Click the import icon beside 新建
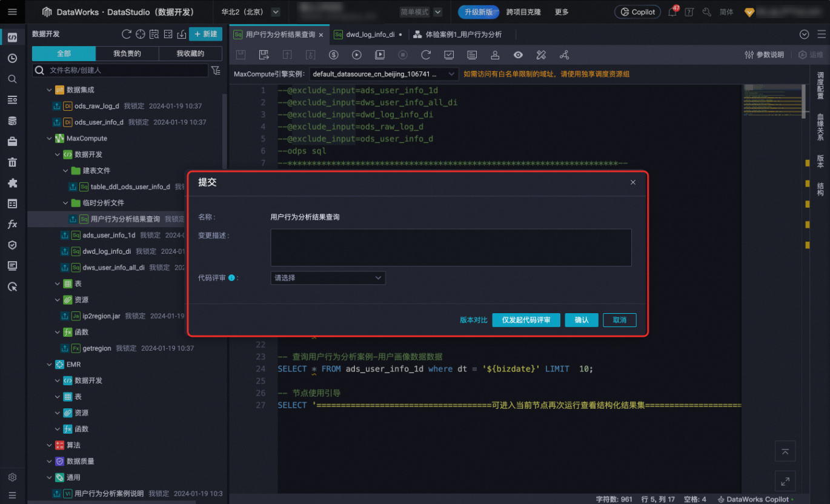This screenshot has width=830, height=504. pos(182,34)
